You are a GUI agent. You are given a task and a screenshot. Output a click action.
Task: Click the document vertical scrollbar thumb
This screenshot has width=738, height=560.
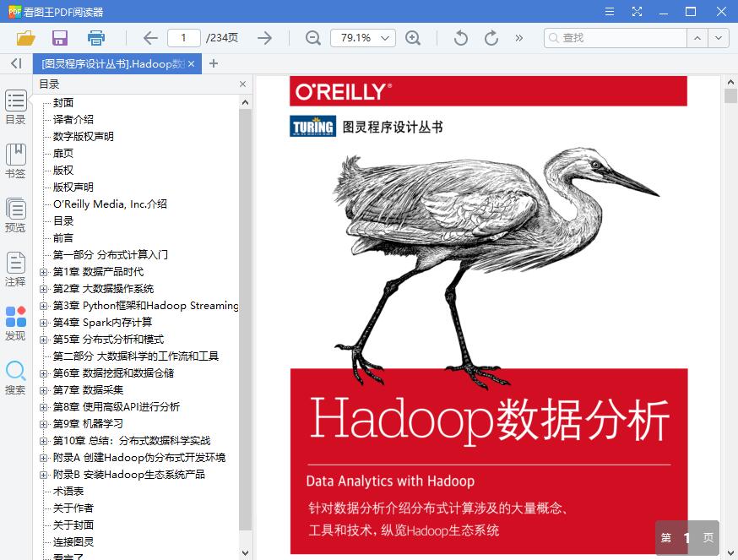tap(730, 95)
